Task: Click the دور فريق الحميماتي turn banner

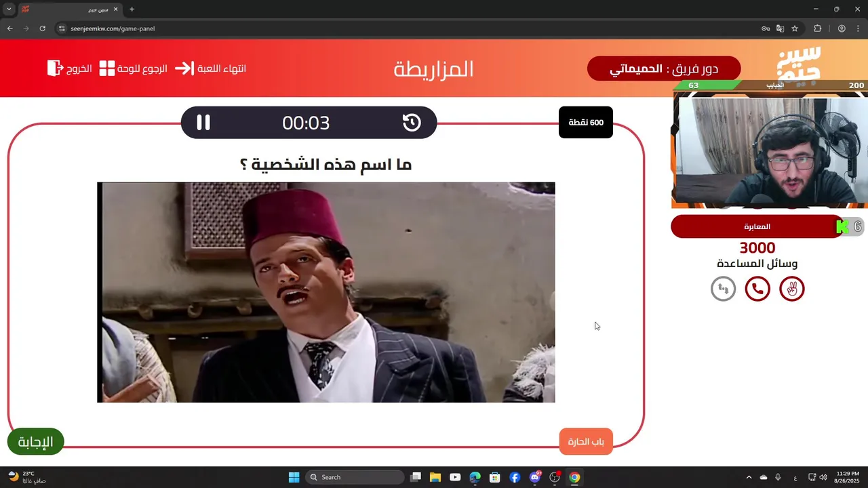Action: point(664,68)
